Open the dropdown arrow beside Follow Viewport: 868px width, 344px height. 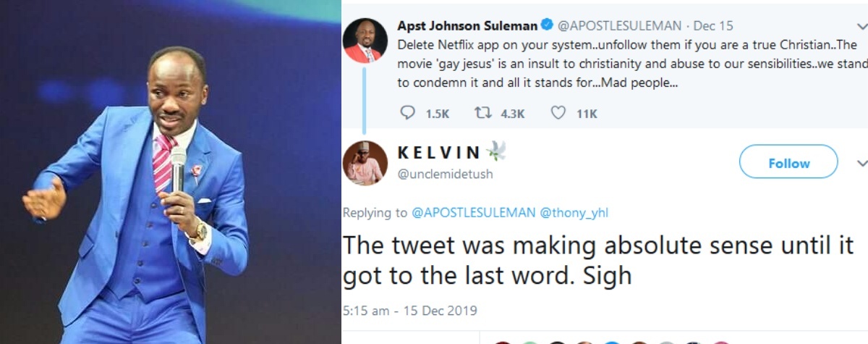point(861,163)
